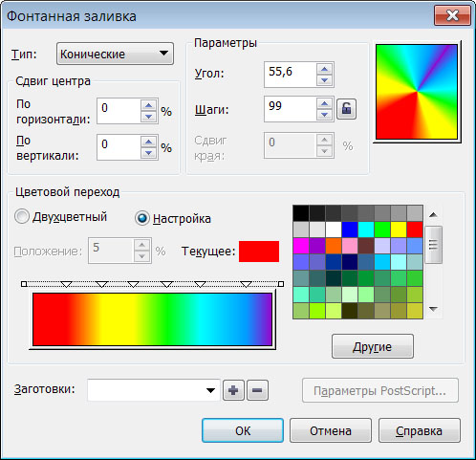Decrease По горизонтали offset with down arrow
Image resolution: width=476 pixels, height=460 pixels.
[148, 117]
